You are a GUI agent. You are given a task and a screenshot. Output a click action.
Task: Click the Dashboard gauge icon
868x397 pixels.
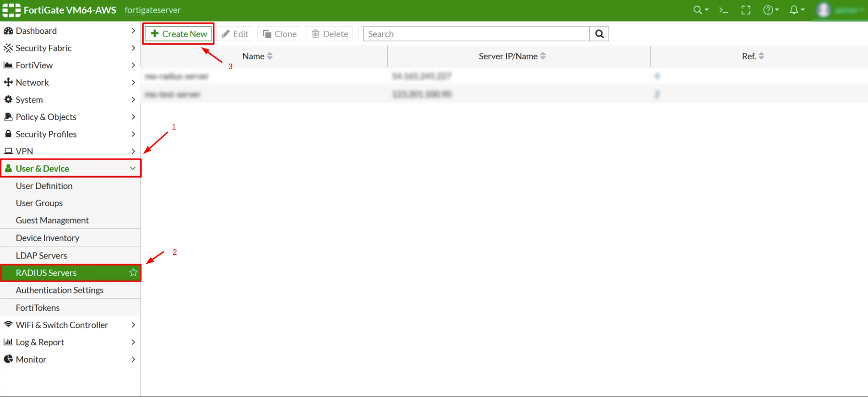[x=8, y=31]
